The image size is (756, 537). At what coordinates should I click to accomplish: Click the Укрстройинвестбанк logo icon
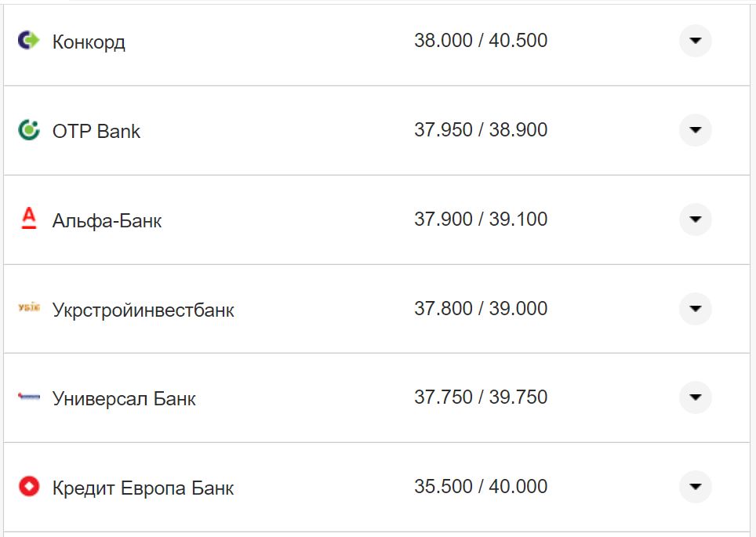(28, 309)
